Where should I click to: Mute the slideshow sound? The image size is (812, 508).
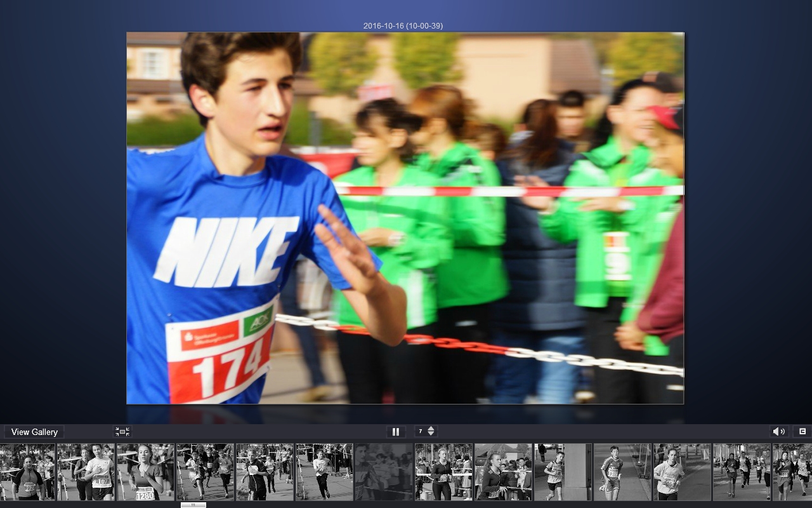pos(778,432)
